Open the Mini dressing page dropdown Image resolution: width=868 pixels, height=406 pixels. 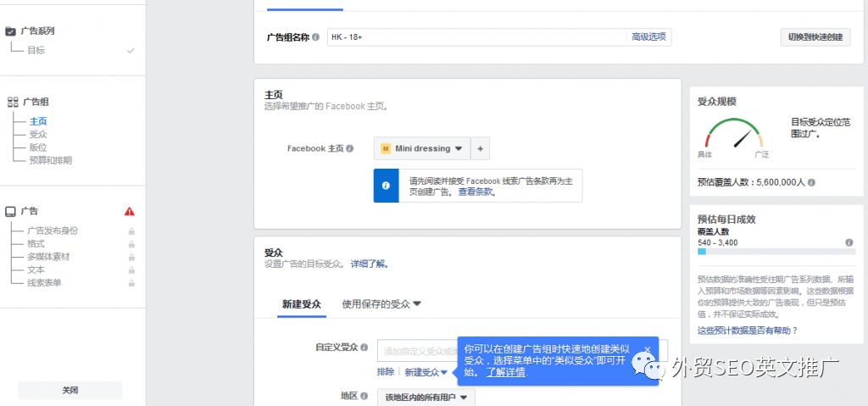tap(422, 148)
